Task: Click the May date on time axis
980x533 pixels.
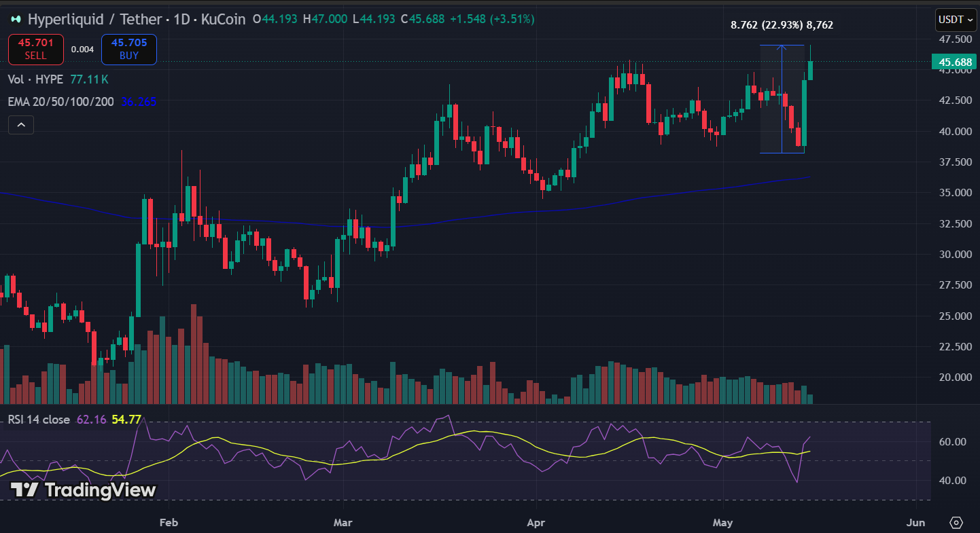Action: (x=723, y=523)
